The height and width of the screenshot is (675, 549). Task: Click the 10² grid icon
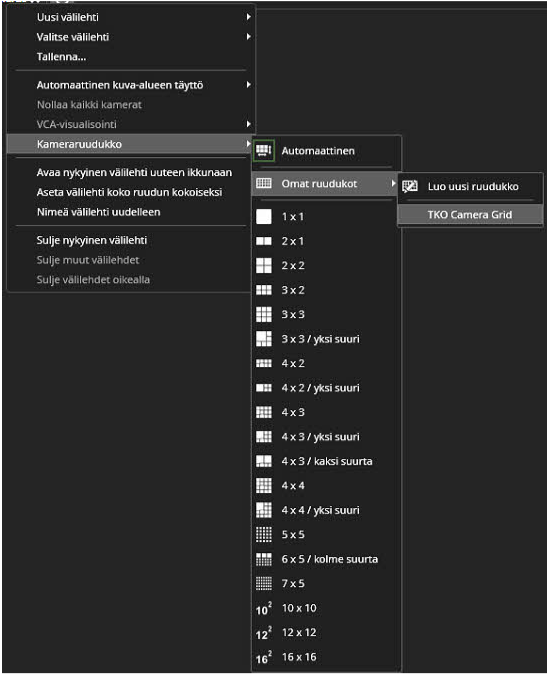(x=264, y=609)
